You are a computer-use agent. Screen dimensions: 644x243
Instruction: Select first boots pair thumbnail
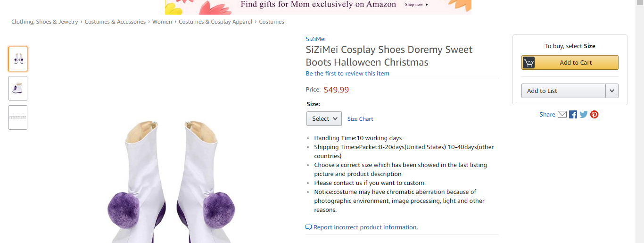tap(18, 59)
